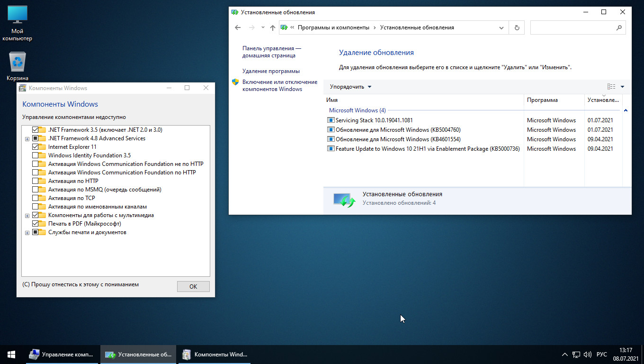
Task: Enable Windows Identity Foundation 3.5 checkbox
Action: [x=36, y=155]
